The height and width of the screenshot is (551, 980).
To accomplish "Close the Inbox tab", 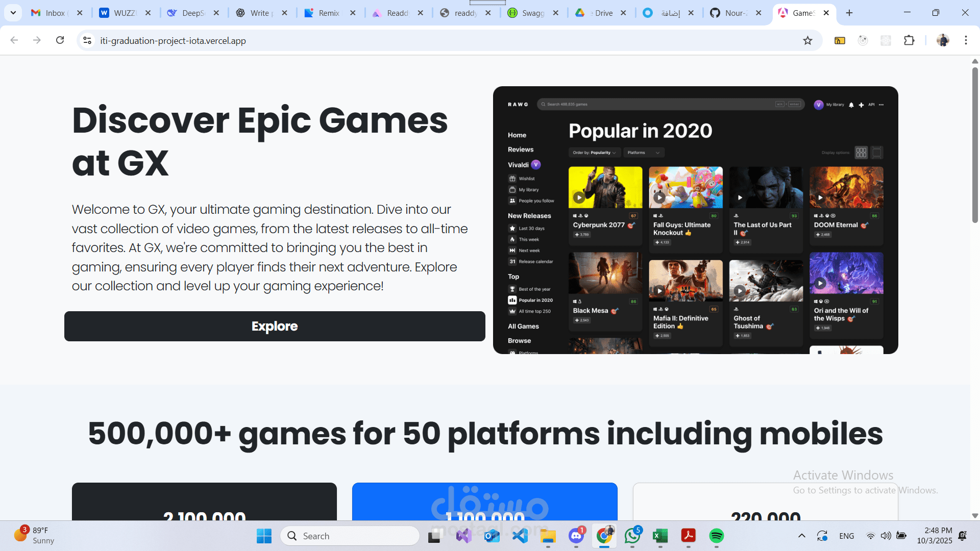I will (x=80, y=13).
